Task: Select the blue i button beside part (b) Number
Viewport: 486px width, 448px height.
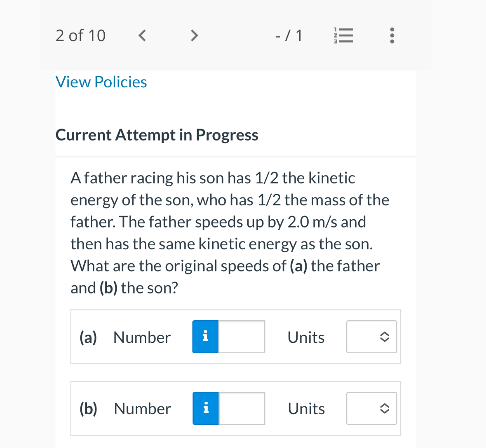Action: [205, 408]
